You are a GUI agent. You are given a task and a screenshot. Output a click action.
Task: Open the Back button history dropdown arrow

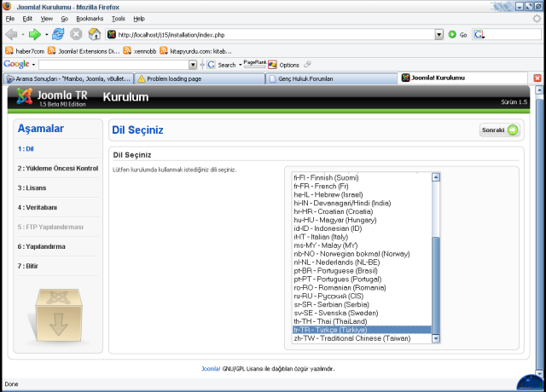[23, 34]
